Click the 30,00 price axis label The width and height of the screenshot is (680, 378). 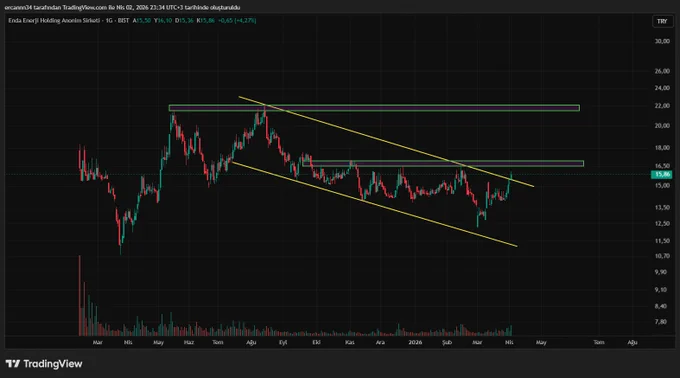pos(662,41)
